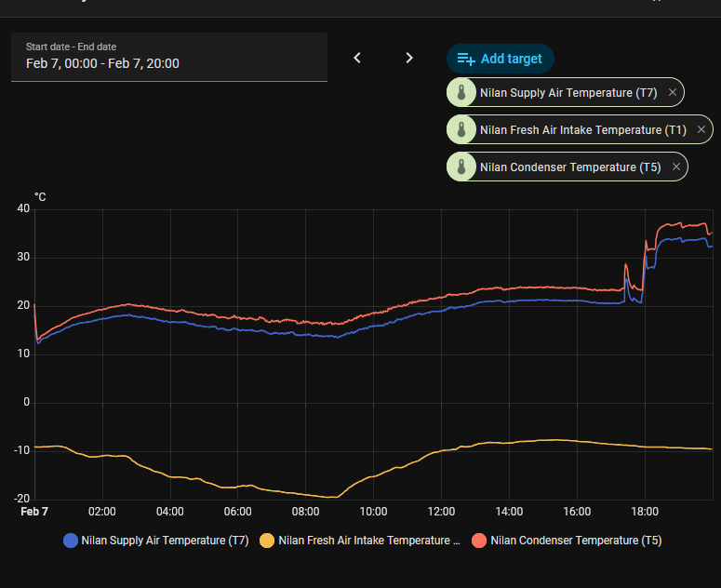Remove Nilan Condenser Temperature (T5) chip
This screenshot has width=721, height=588.
click(x=676, y=167)
